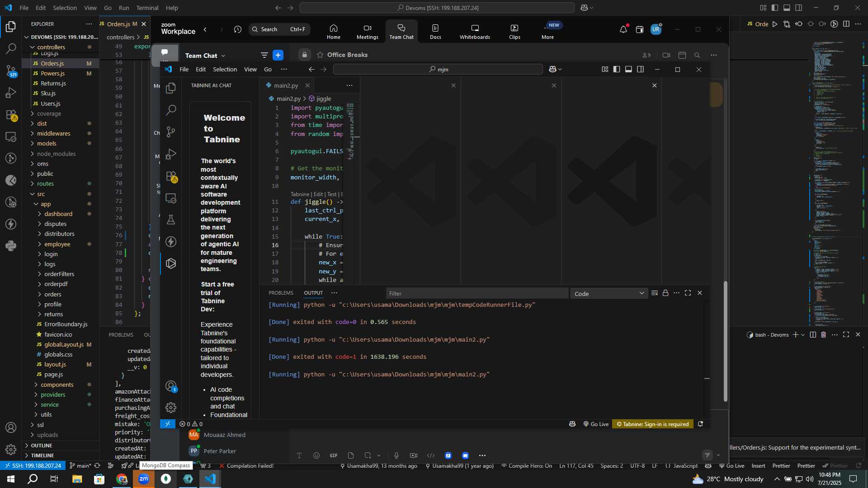Clear output in the mjm OUTPUT panel
The width and height of the screenshot is (868, 488).
tap(654, 293)
